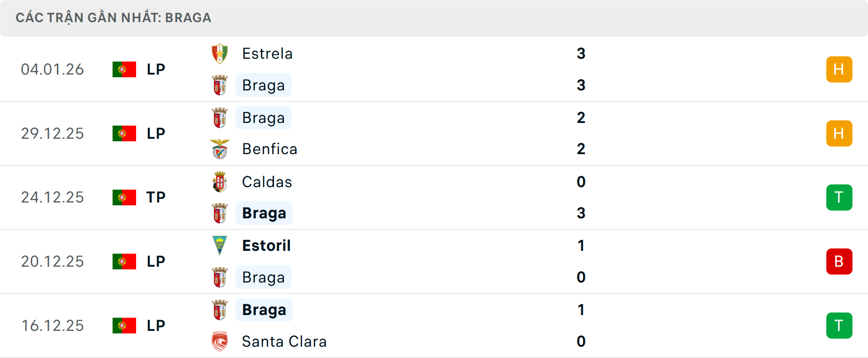868x358 pixels.
Task: Open the Santa Clara team link
Action: pos(284,341)
